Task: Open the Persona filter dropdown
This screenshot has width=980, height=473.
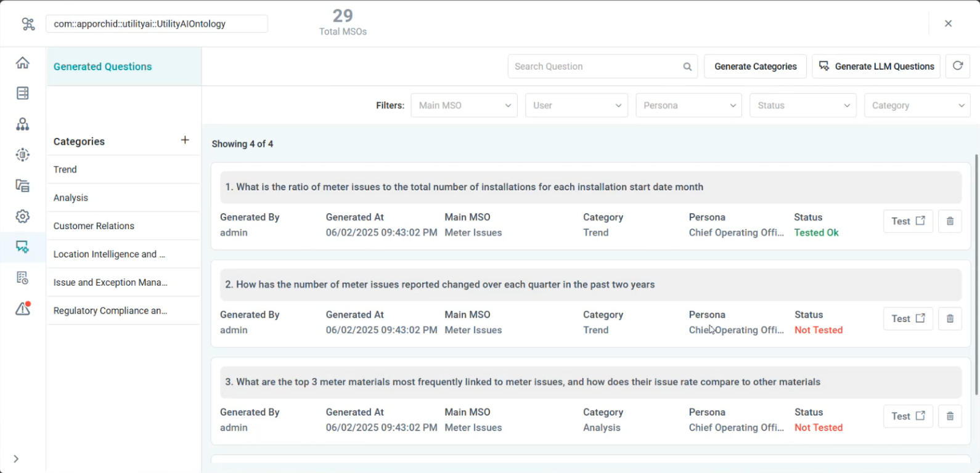Action: pos(688,105)
